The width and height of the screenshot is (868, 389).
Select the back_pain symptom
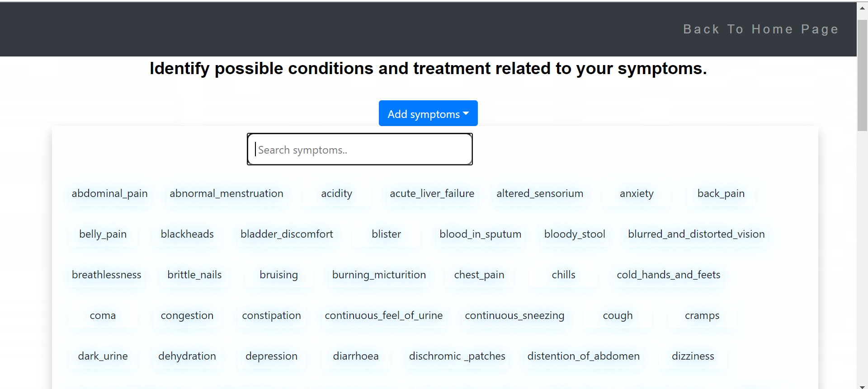click(721, 193)
